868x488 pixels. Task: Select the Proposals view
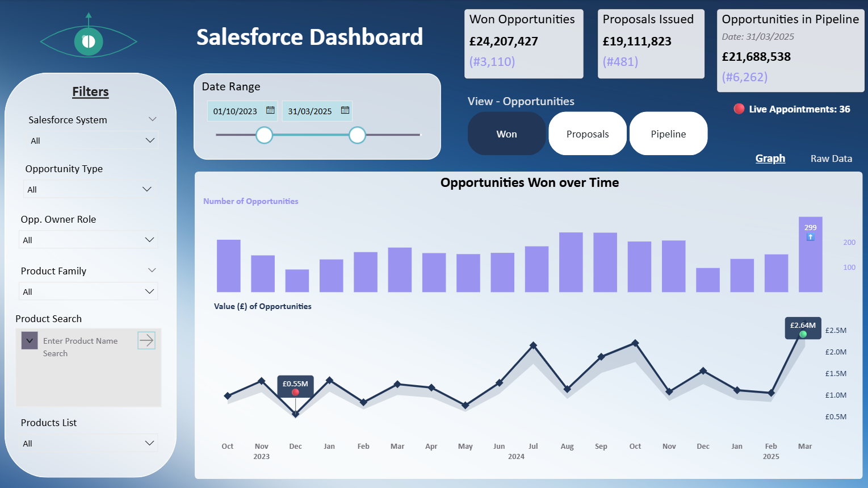588,134
